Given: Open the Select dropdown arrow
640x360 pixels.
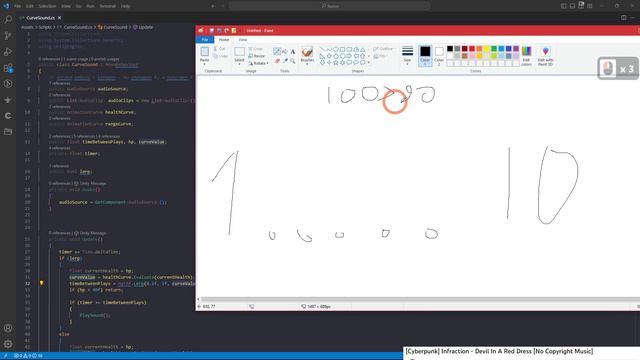Looking at the screenshot, I should coord(239,64).
